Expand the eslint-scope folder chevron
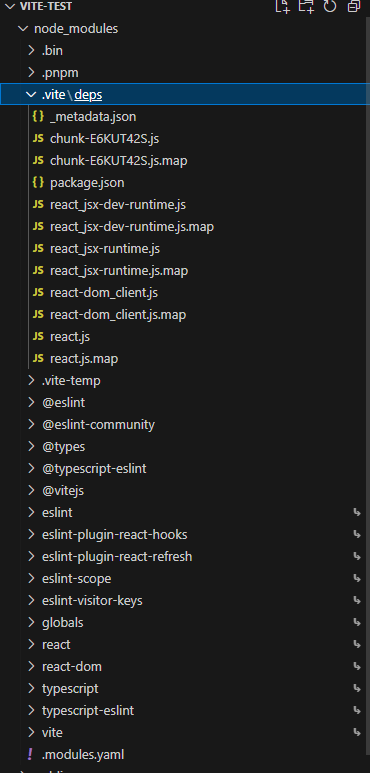The width and height of the screenshot is (370, 773). [x=32, y=578]
